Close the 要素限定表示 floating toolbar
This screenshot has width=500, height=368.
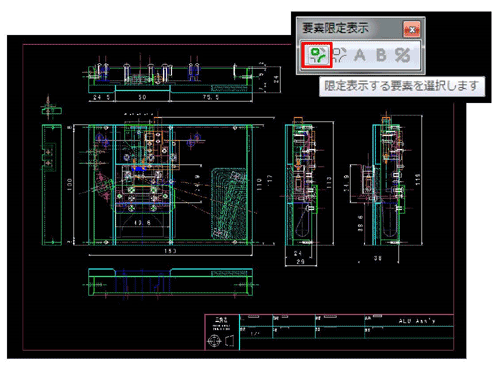[x=412, y=29]
